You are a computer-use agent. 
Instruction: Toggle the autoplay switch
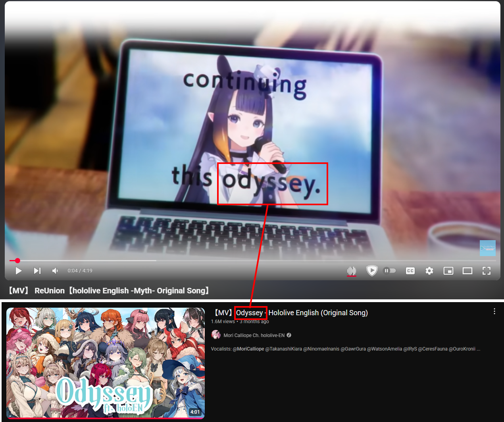click(x=390, y=271)
